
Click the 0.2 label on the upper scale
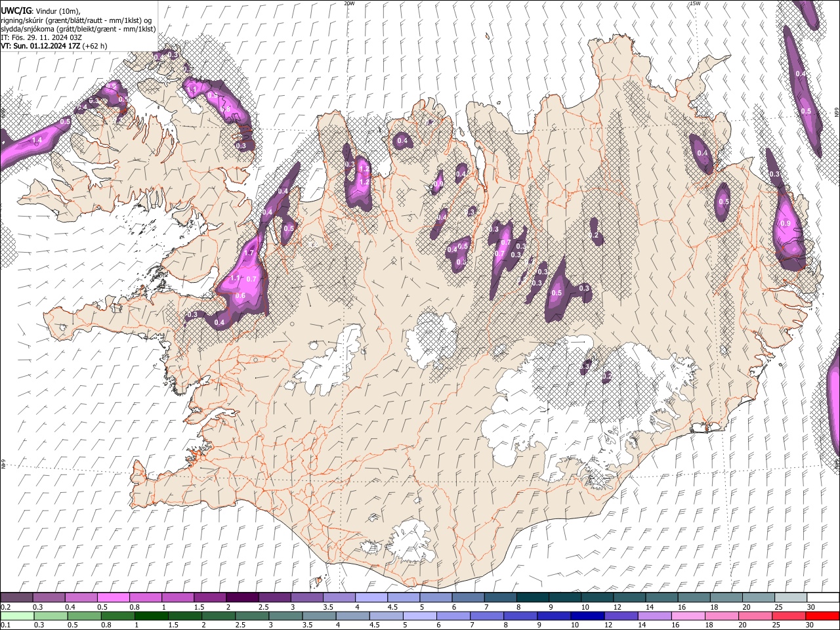5,607
